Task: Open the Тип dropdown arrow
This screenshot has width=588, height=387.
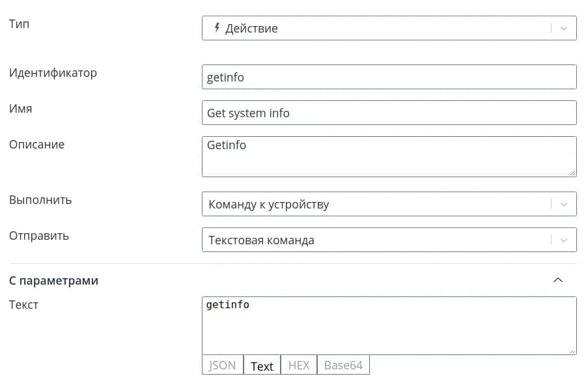Action: (564, 28)
